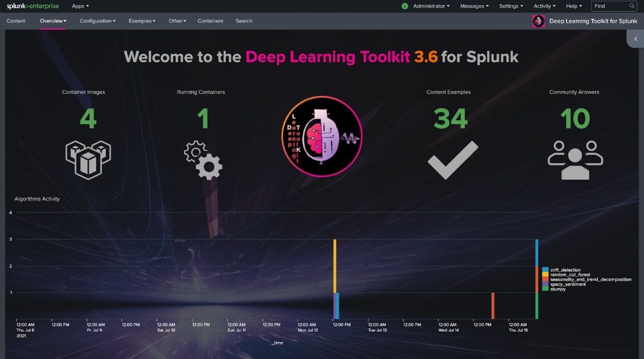This screenshot has width=644, height=359.
Task: Click the splunk>enterprise logo
Action: 33,6
